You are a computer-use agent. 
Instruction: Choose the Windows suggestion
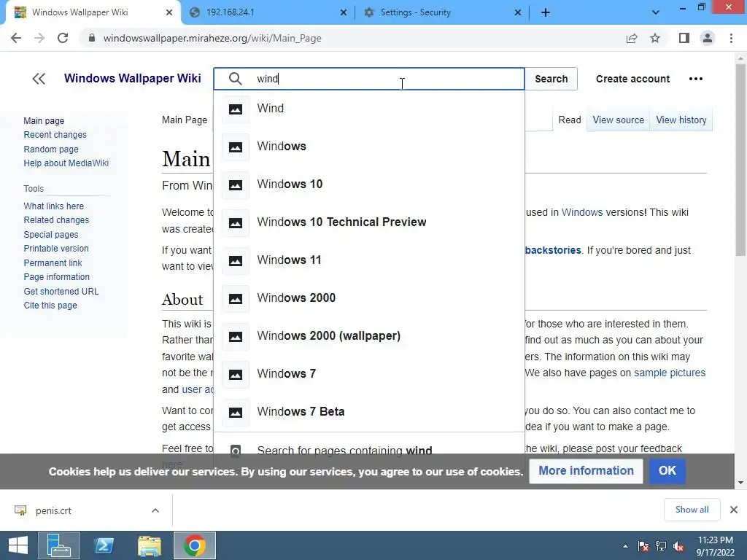[369, 147]
